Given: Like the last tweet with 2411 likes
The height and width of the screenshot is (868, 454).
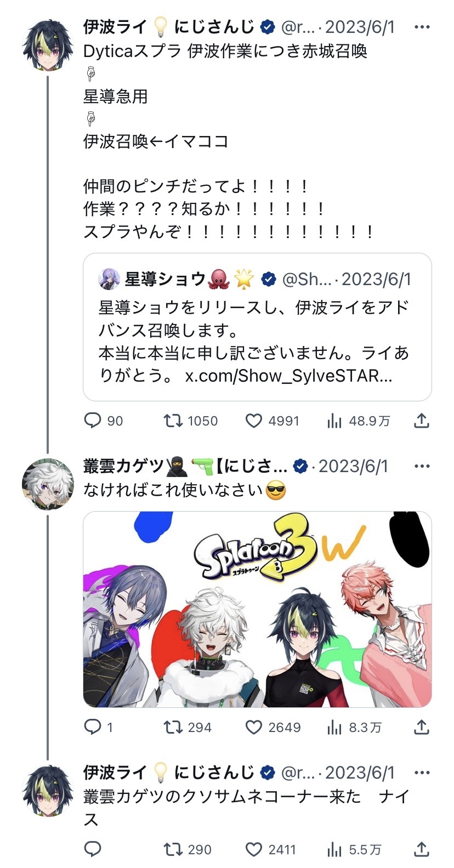Looking at the screenshot, I should 253,849.
